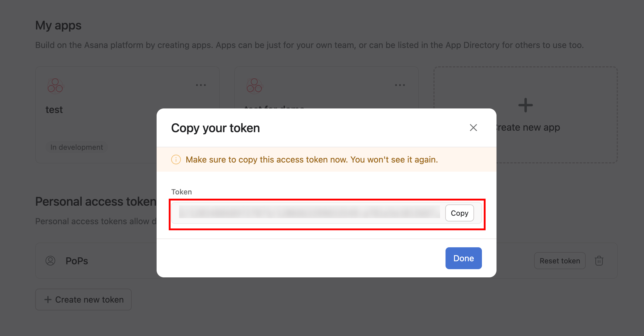The height and width of the screenshot is (336, 644).
Task: Click the user avatar icon beside PoPs
Action: click(51, 261)
